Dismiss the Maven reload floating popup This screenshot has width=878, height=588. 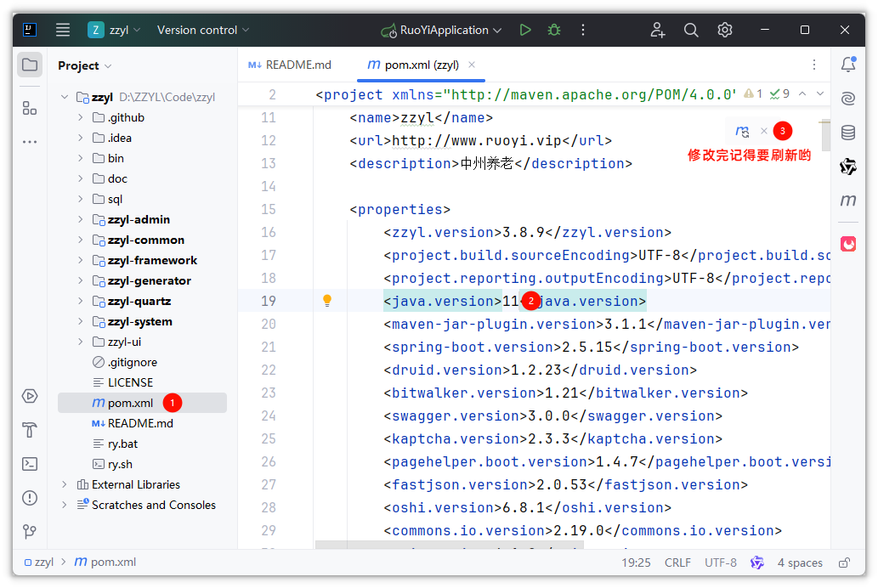click(x=764, y=131)
